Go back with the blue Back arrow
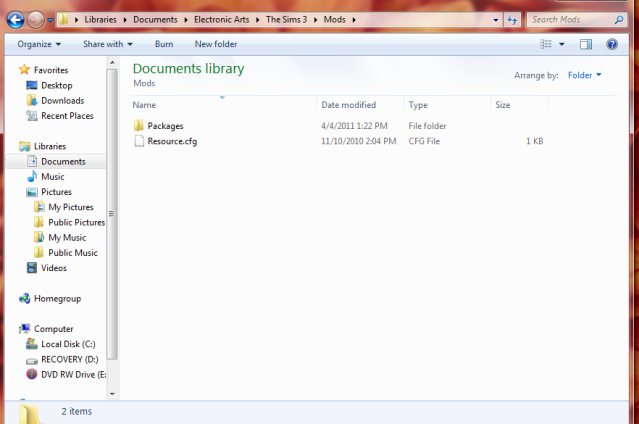The height and width of the screenshot is (424, 639). click(x=15, y=20)
